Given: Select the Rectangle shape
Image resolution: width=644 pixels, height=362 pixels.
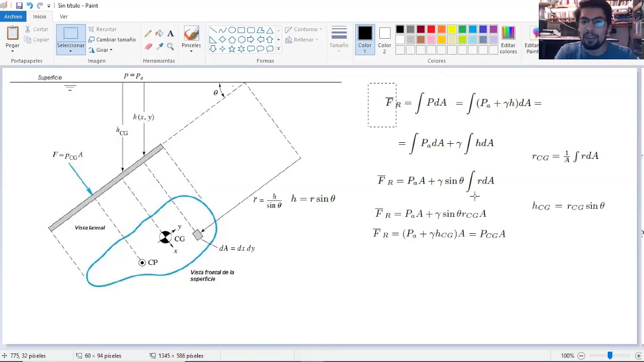Looking at the screenshot, I should click(242, 30).
